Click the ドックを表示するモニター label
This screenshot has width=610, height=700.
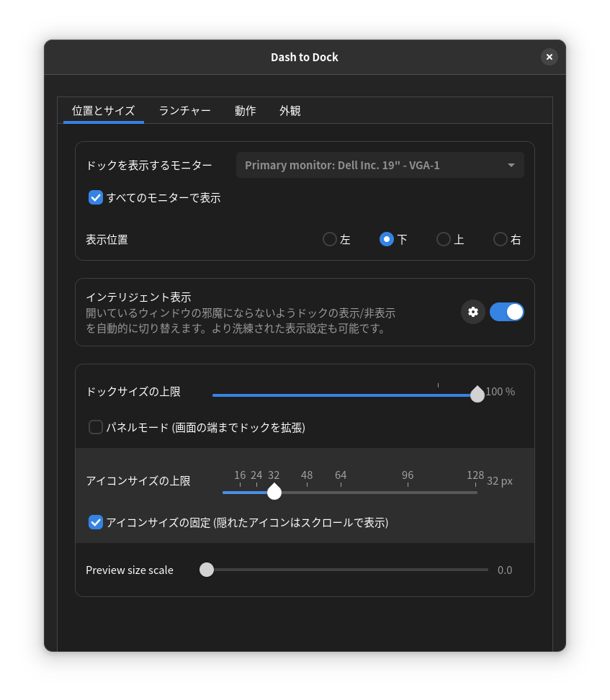[x=149, y=166]
